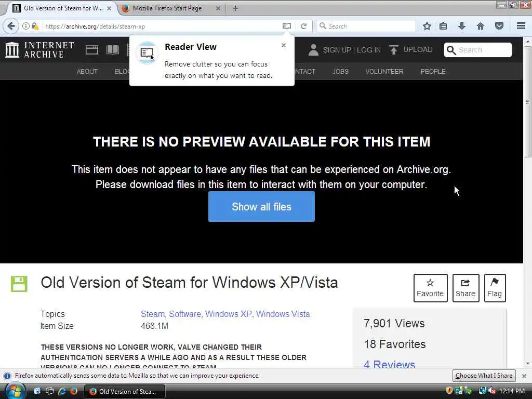The width and height of the screenshot is (532, 399).
Task: Toggle Reader View icon in address bar
Action: coord(287,26)
